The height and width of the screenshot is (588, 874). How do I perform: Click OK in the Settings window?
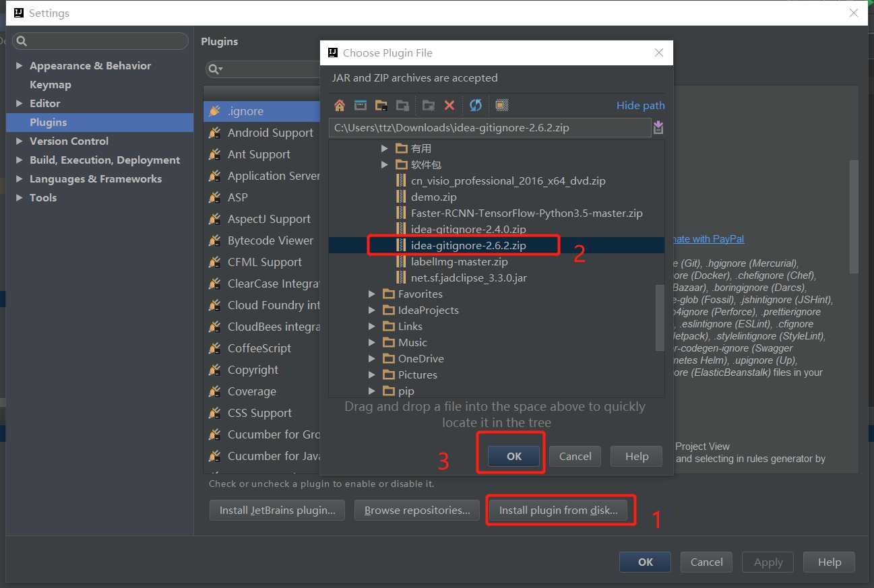(x=646, y=562)
